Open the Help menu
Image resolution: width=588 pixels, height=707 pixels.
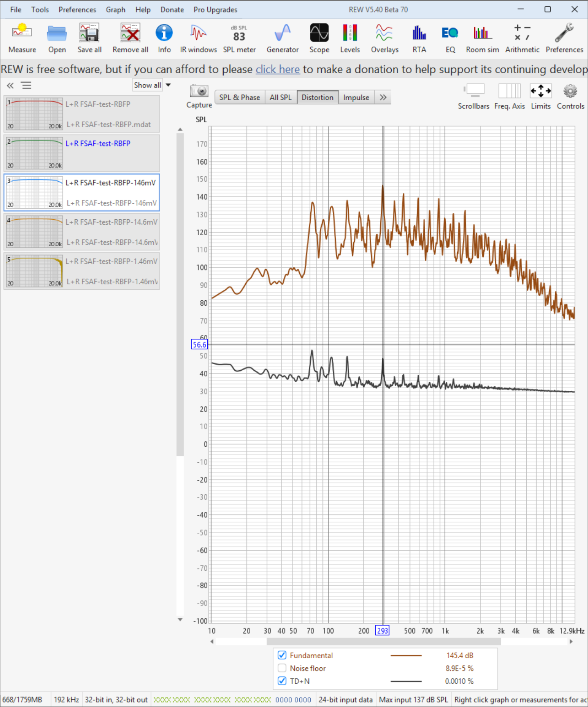[143, 9]
